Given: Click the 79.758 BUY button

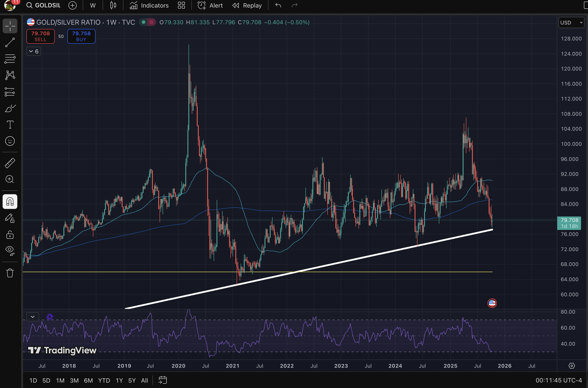Looking at the screenshot, I should click(x=81, y=36).
